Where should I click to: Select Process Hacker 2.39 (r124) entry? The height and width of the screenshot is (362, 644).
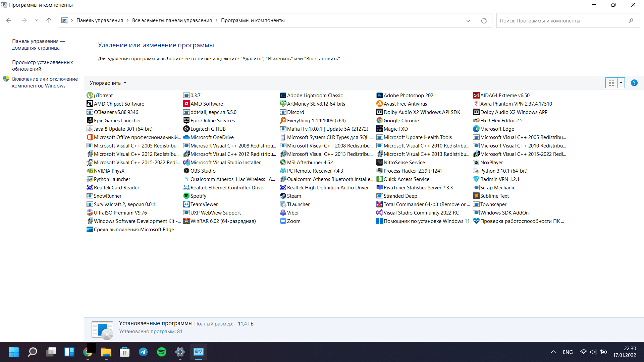coord(409,171)
